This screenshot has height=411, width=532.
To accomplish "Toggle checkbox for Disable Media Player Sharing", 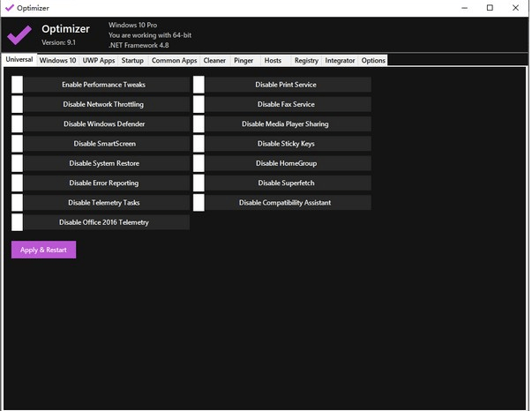I will (199, 123).
